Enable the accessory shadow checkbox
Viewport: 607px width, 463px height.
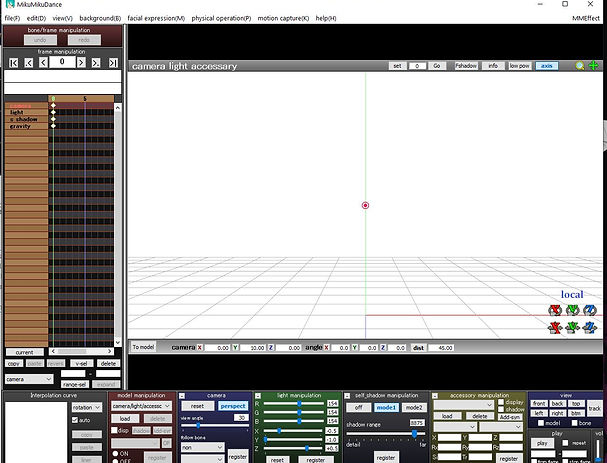501,409
